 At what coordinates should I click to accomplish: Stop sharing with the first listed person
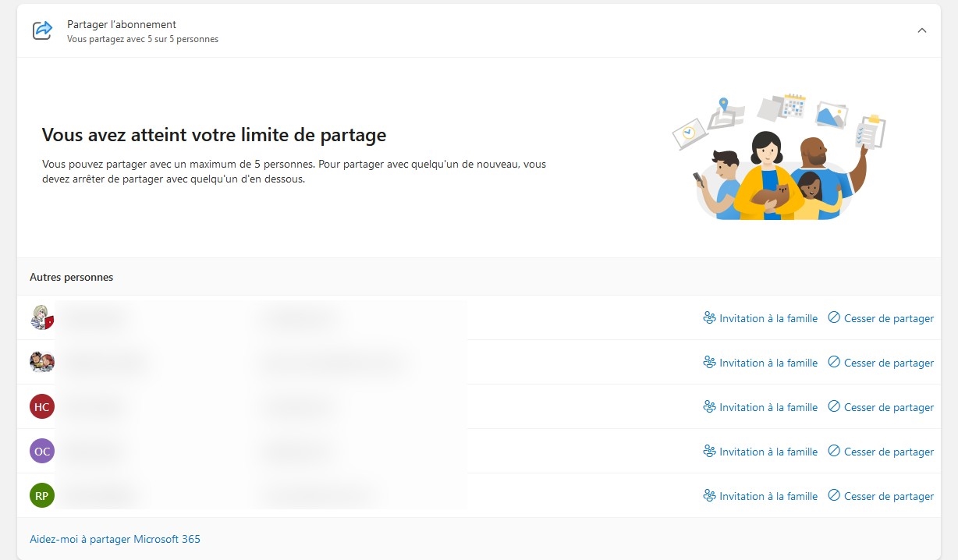coord(889,318)
